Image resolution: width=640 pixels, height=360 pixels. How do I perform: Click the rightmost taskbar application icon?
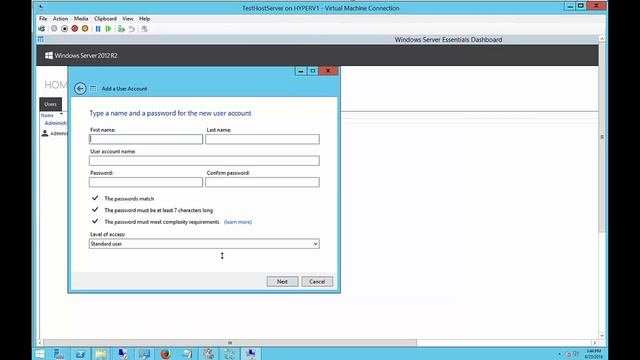[251, 354]
